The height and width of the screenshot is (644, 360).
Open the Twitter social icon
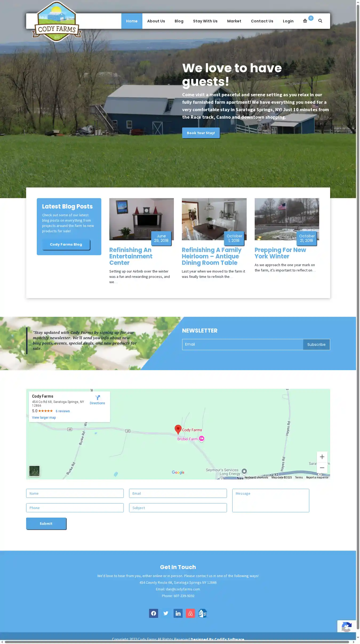[x=166, y=613]
